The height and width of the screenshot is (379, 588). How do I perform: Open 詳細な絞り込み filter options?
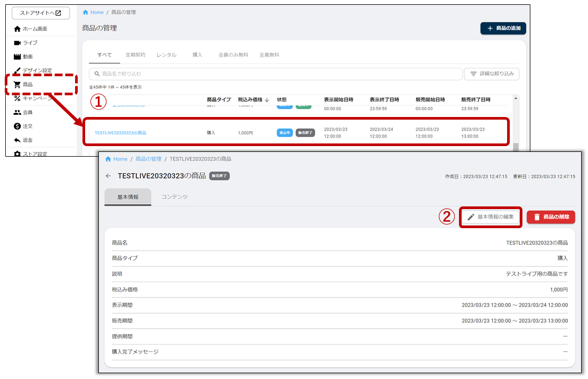(x=491, y=74)
